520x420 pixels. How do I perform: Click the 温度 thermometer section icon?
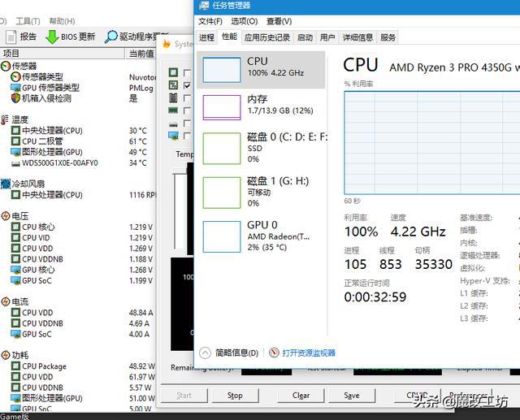[5, 119]
